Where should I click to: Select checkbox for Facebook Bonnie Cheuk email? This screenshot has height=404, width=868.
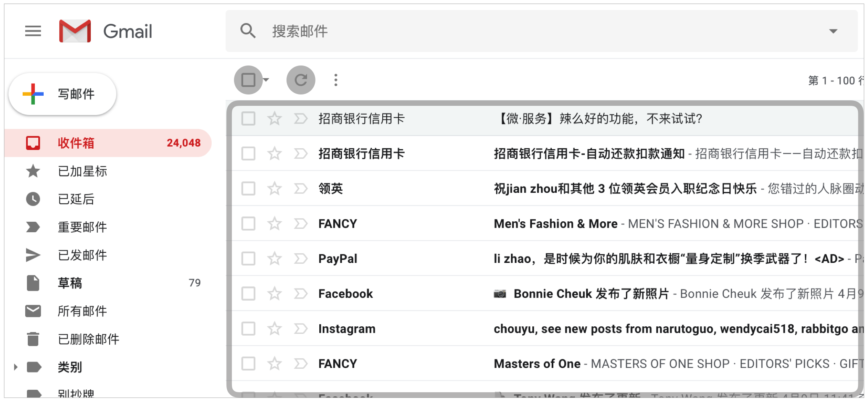point(248,294)
